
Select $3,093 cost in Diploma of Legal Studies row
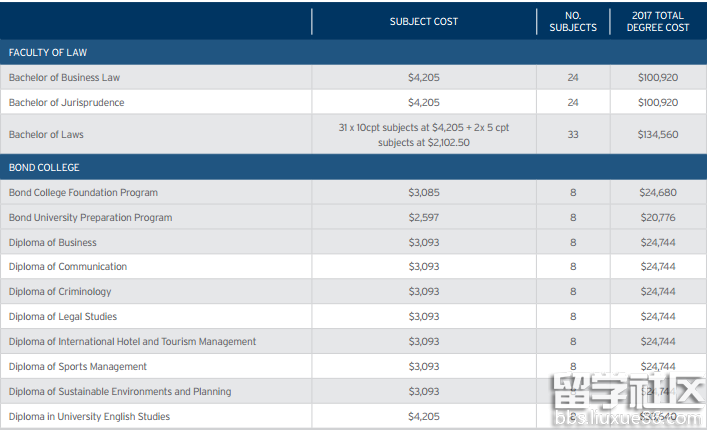click(x=424, y=317)
